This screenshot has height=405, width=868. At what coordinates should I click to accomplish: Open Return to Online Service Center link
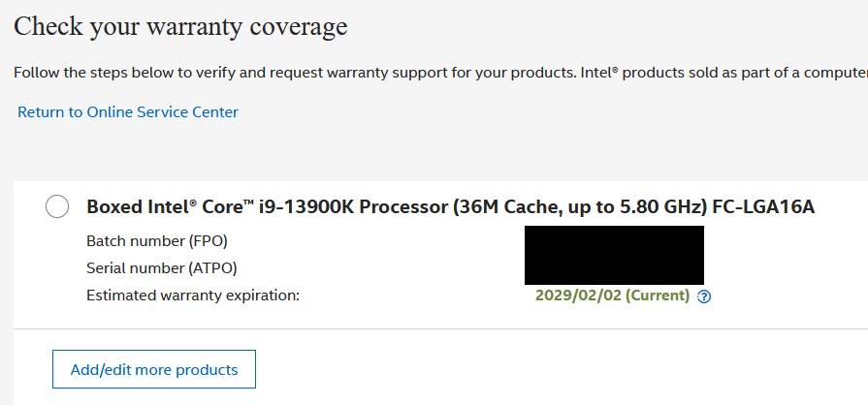[x=128, y=111]
